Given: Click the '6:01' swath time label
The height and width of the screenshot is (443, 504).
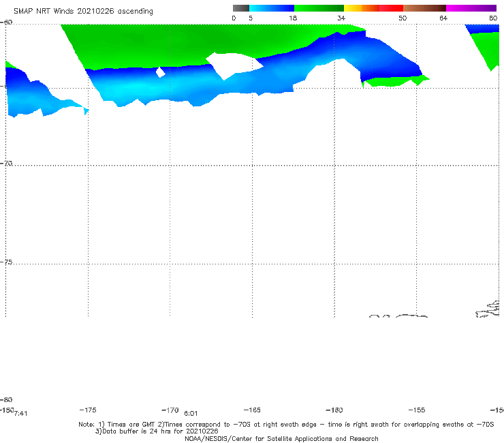Looking at the screenshot, I should point(191,414).
